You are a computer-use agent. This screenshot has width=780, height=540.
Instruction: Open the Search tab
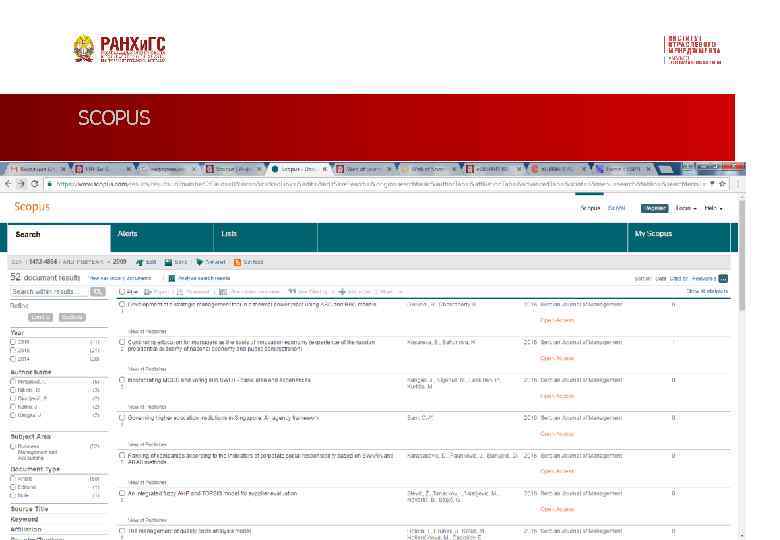coord(59,238)
